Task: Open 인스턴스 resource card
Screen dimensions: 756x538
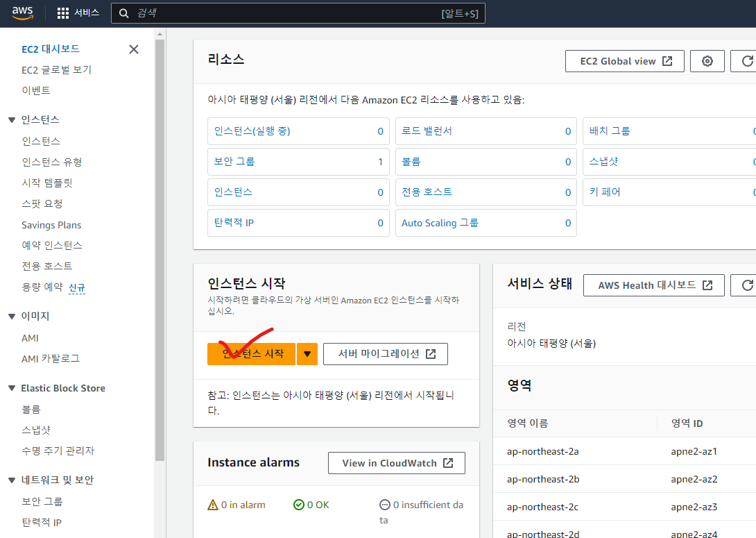Action: click(298, 192)
